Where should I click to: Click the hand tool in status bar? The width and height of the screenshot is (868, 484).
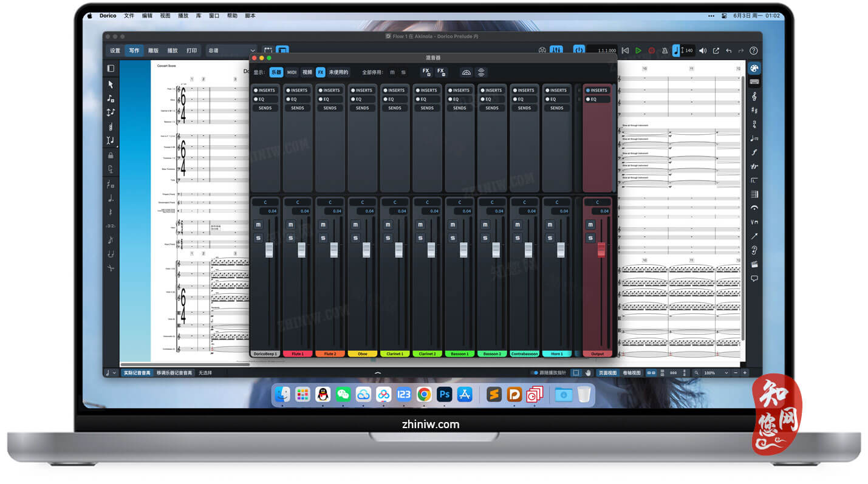588,373
